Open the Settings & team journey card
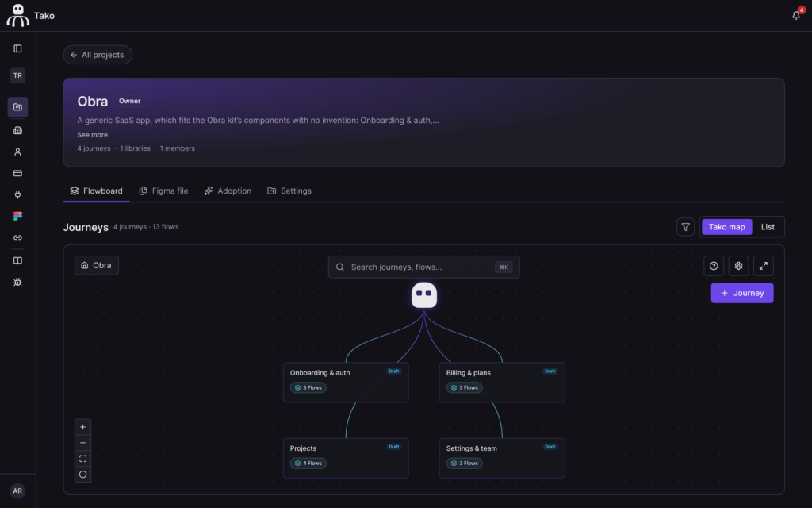The image size is (812, 508). (502, 458)
